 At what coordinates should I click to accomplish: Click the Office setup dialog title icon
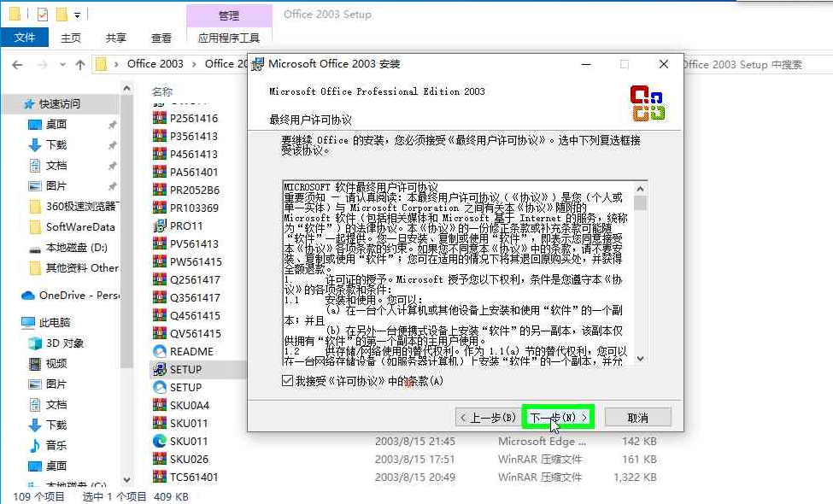pos(258,64)
